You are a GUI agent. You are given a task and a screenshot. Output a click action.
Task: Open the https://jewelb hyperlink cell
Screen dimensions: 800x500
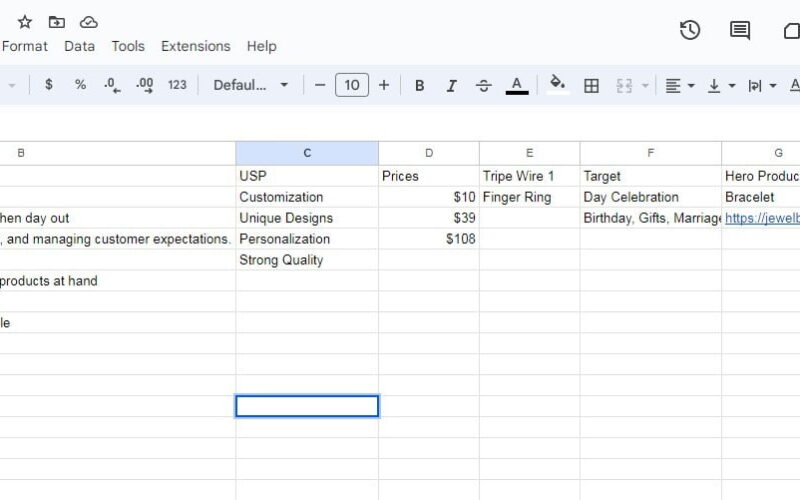click(762, 218)
